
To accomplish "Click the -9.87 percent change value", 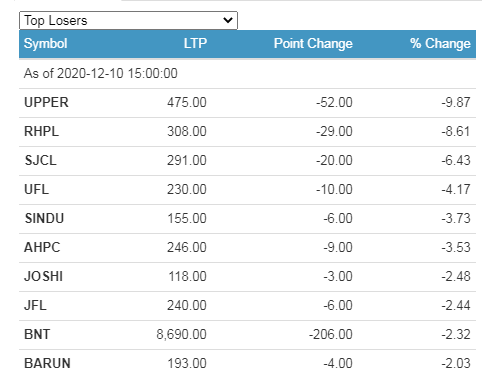I will (456, 102).
